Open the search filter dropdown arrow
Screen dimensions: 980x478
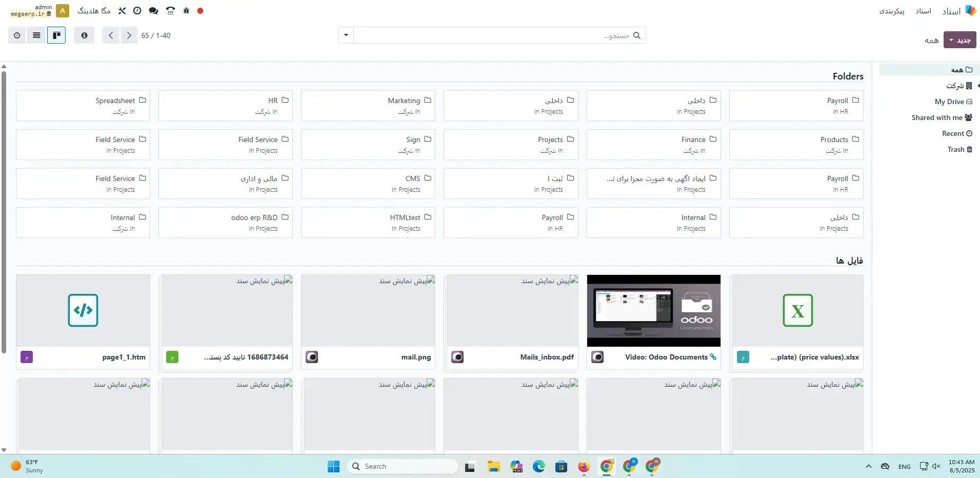click(346, 35)
